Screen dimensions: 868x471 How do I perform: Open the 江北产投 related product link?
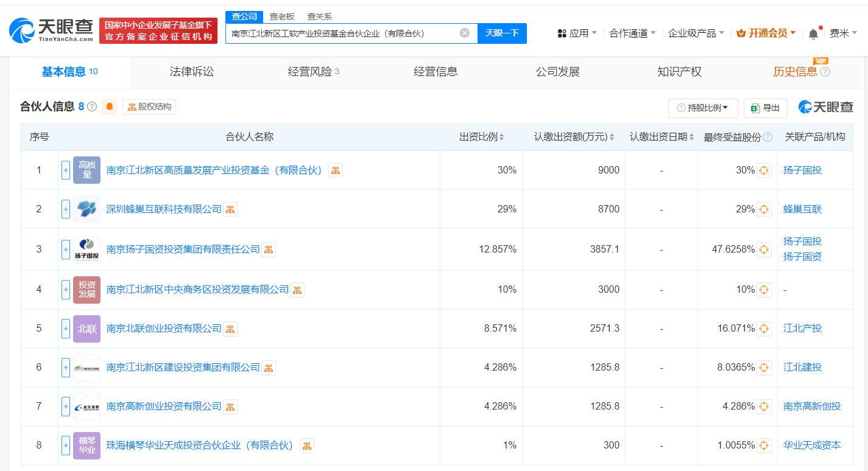point(802,329)
